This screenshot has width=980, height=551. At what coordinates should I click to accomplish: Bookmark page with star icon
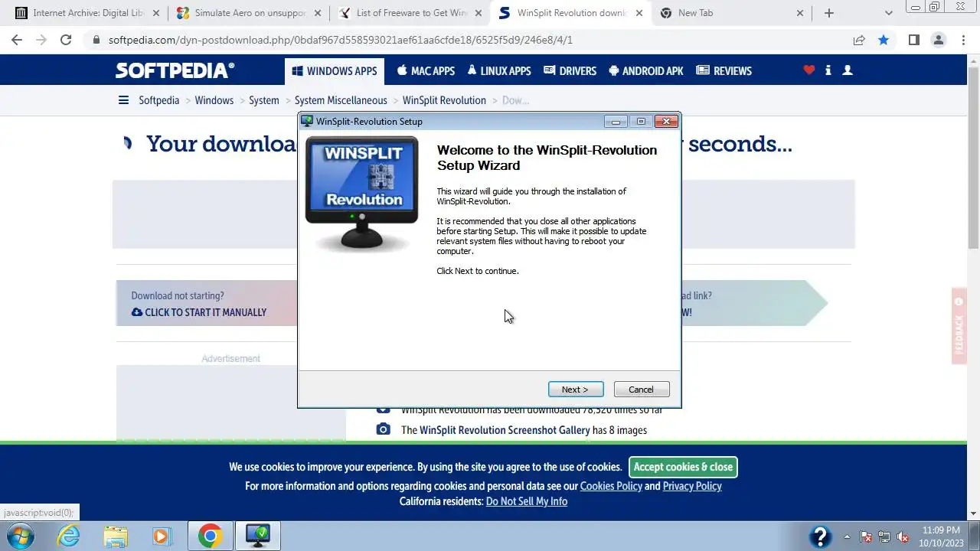click(x=884, y=40)
